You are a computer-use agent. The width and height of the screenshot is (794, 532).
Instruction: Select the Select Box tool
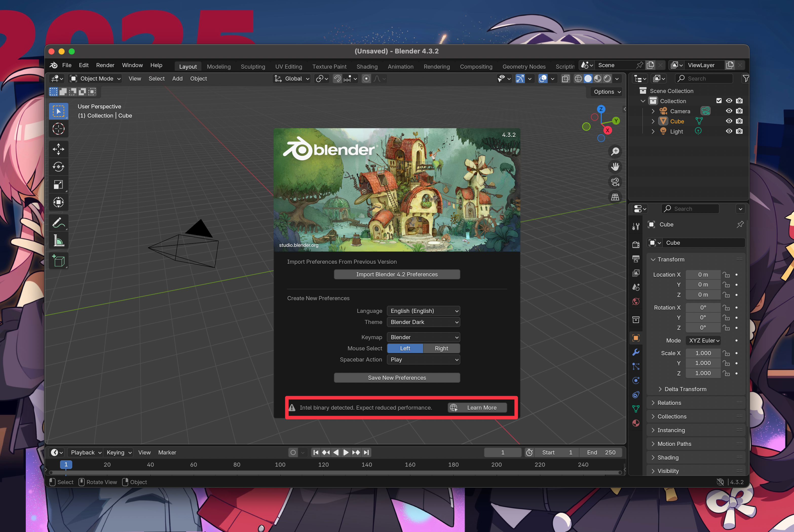(58, 111)
